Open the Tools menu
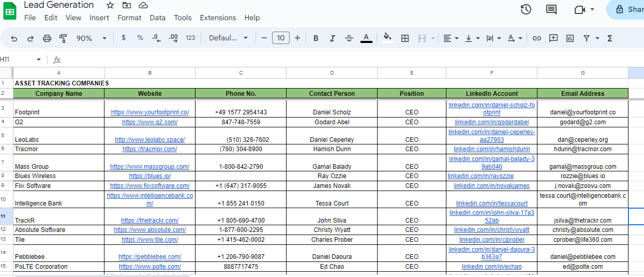 (x=183, y=18)
